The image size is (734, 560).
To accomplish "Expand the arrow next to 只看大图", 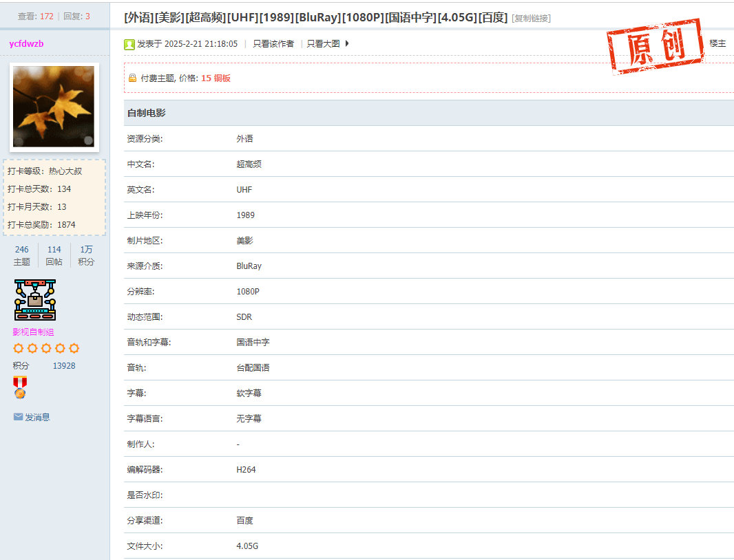I will [x=347, y=44].
